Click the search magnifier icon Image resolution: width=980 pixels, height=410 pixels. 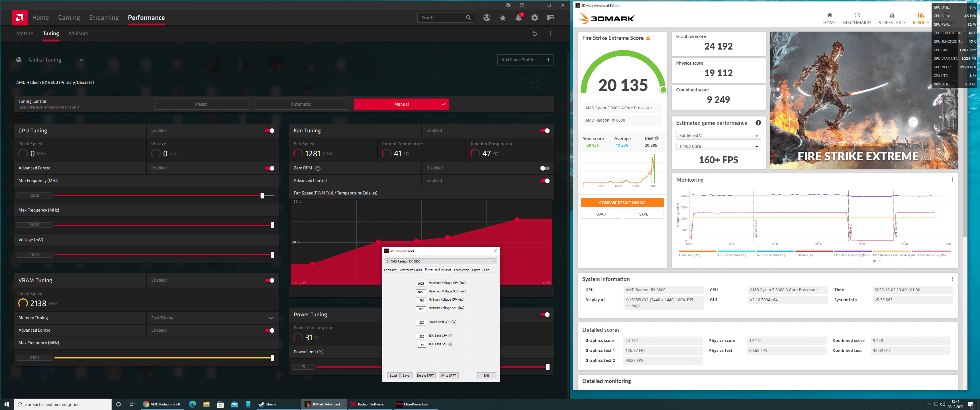[x=468, y=17]
